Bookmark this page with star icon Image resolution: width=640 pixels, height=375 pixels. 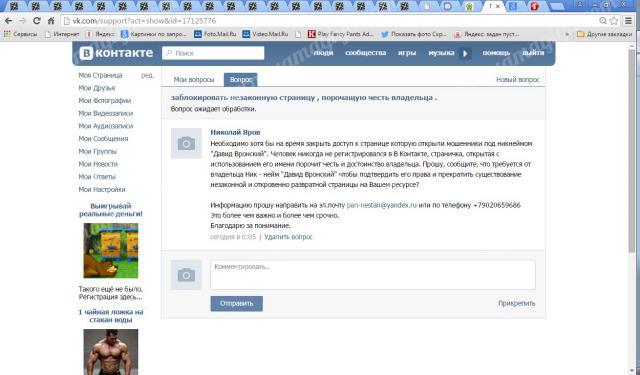(614, 21)
